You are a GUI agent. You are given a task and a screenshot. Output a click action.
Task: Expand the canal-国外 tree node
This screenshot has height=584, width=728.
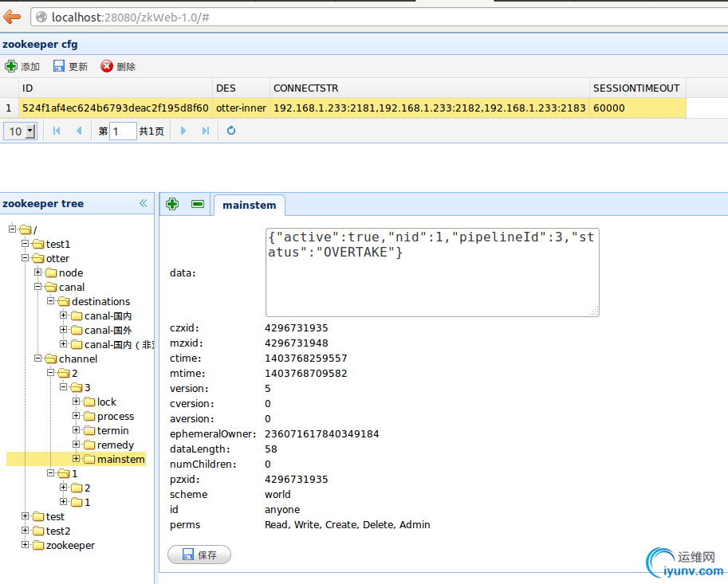64,329
